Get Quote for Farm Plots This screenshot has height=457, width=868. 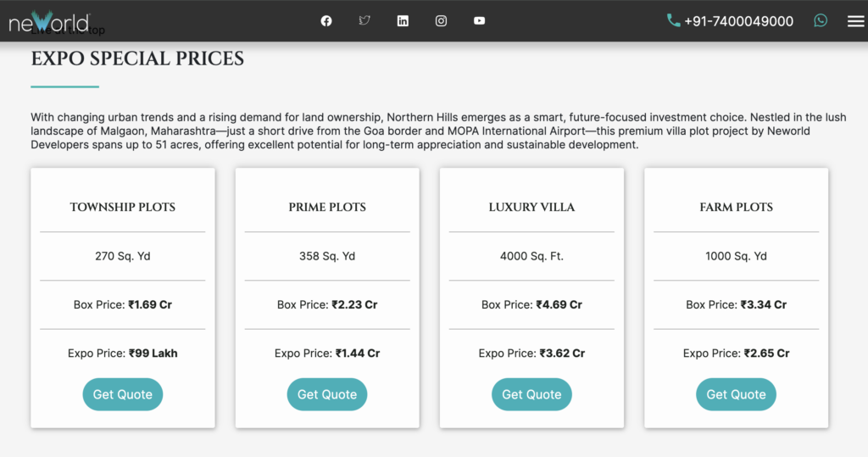point(736,394)
